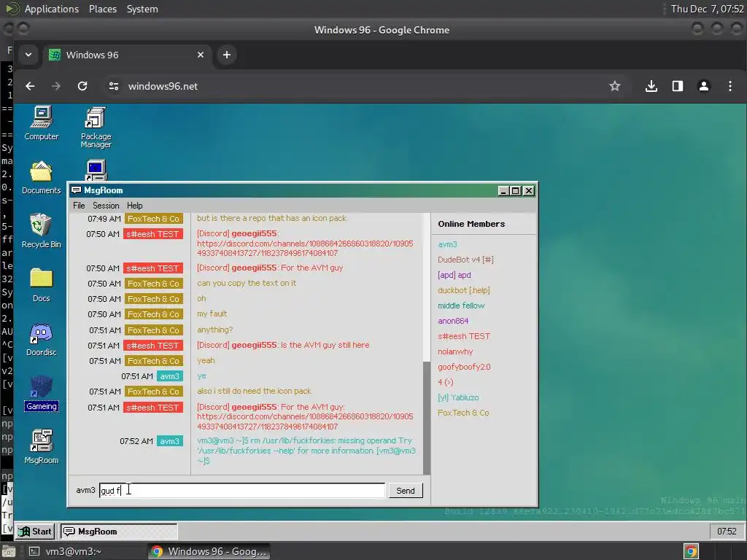Open the Computer desktop icon
This screenshot has width=747, height=560.
[x=42, y=122]
